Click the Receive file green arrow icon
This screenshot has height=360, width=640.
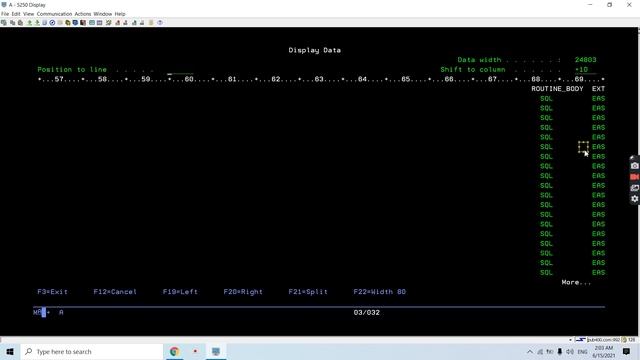click(x=37, y=23)
